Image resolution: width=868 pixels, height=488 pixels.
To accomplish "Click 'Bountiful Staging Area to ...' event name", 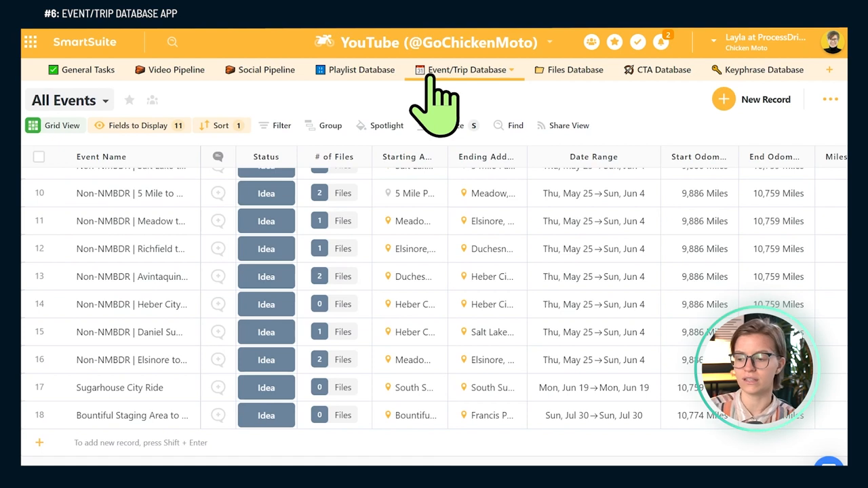I will pos(132,415).
